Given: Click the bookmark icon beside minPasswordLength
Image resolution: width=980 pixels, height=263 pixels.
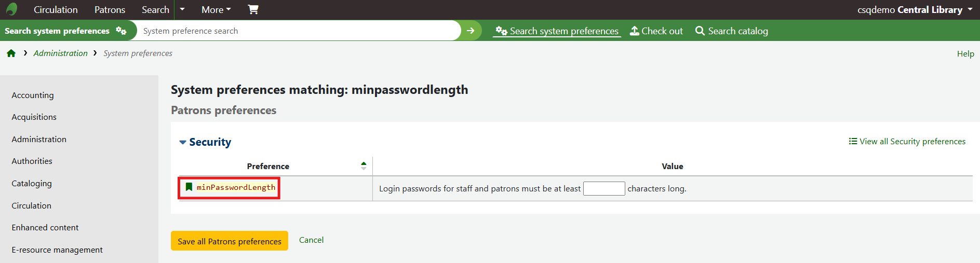Looking at the screenshot, I should point(189,187).
